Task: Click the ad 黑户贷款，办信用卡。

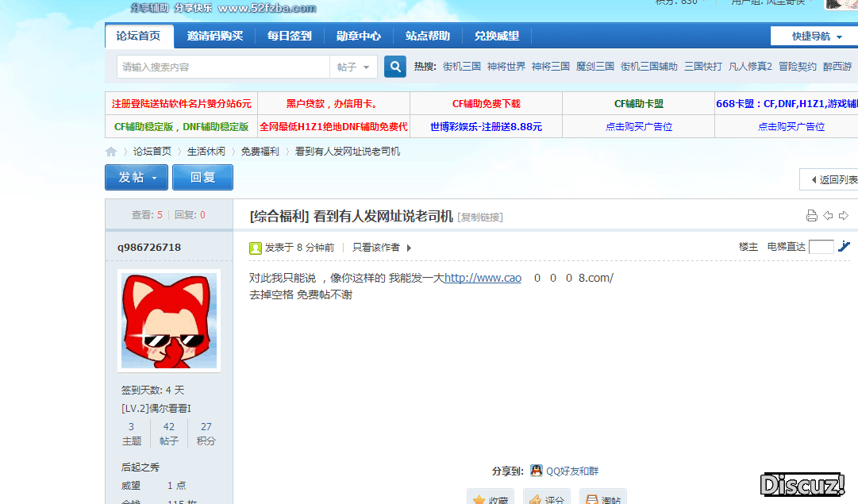Action: pos(333,103)
